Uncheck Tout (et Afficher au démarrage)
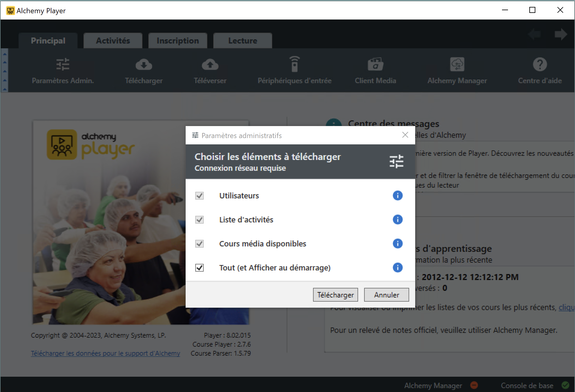The height and width of the screenshot is (392, 575). point(199,268)
